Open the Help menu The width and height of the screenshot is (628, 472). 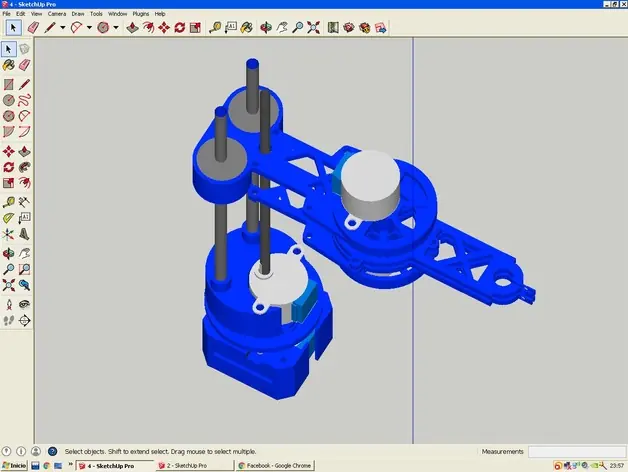[x=160, y=14]
